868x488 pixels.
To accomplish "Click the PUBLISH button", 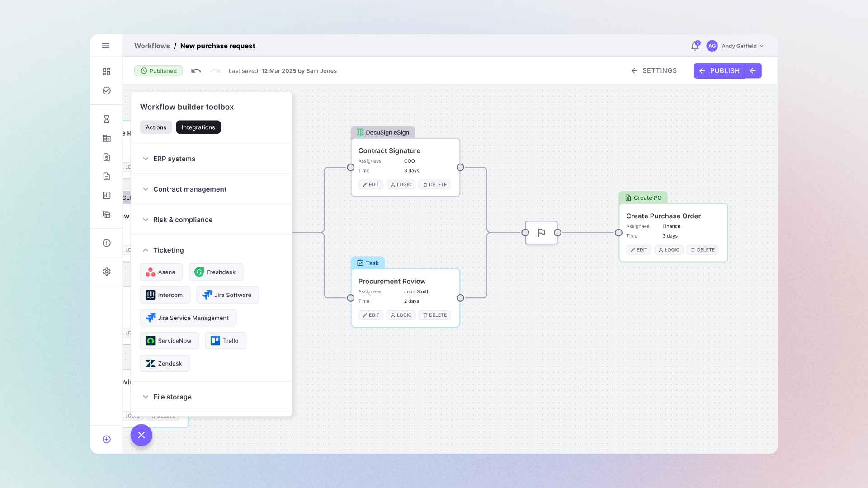I will point(719,71).
